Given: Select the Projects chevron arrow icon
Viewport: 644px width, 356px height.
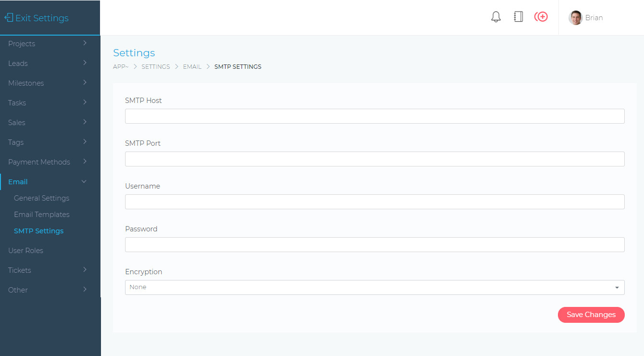Looking at the screenshot, I should point(85,43).
